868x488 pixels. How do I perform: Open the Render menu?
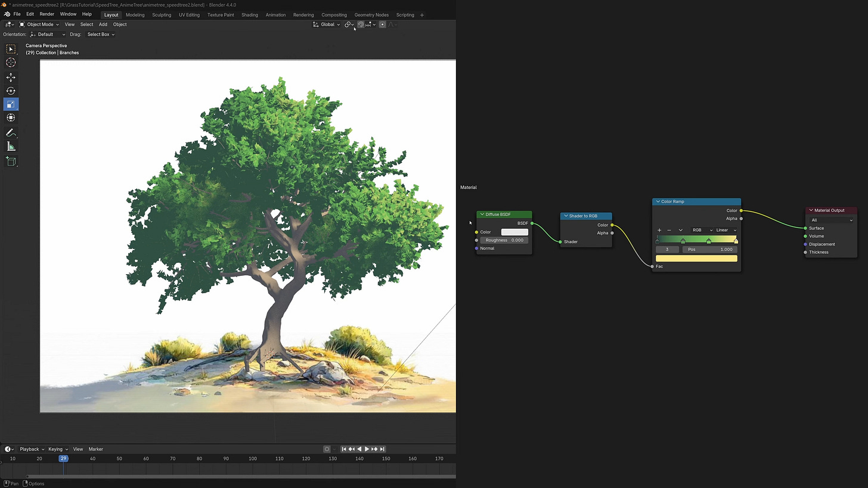pos(46,14)
